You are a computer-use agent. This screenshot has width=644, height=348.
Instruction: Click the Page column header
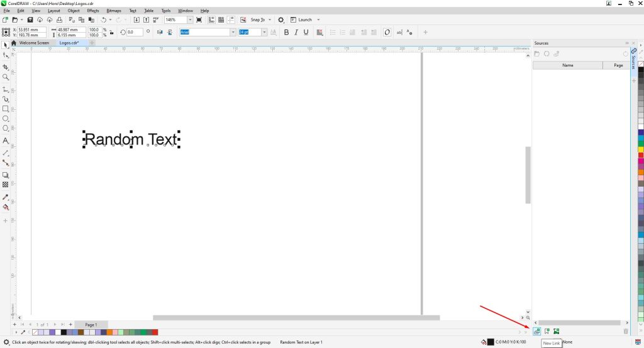(x=618, y=65)
